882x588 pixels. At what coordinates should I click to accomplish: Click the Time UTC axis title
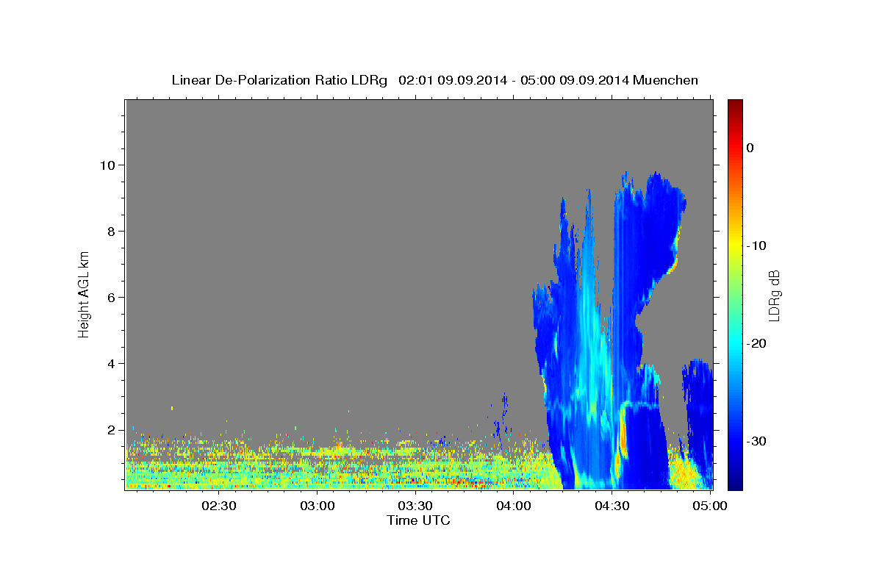click(x=418, y=520)
